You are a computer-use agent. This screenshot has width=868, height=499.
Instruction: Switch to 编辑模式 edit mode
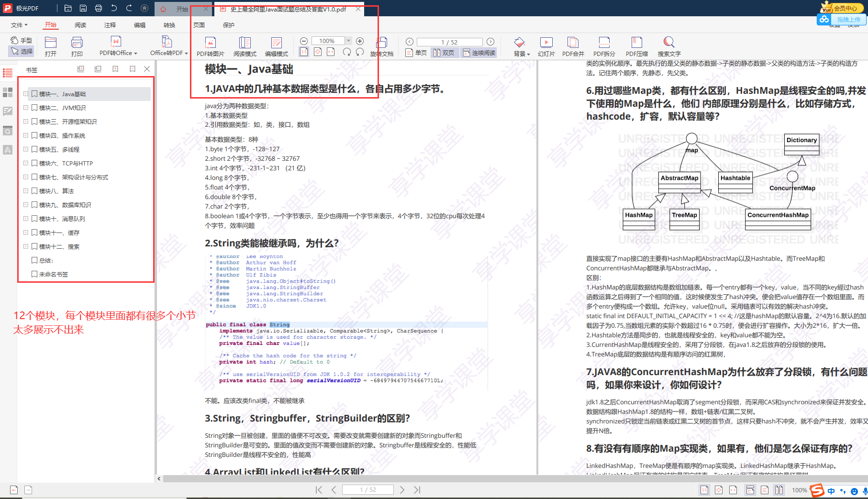(x=277, y=46)
